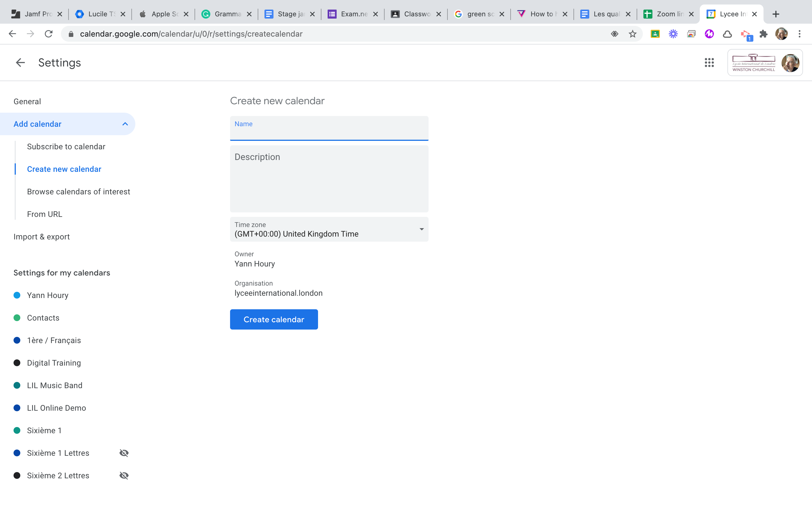Show the hidden Sixième 1 Lettres calendar
The width and height of the screenshot is (812, 507).
(124, 453)
